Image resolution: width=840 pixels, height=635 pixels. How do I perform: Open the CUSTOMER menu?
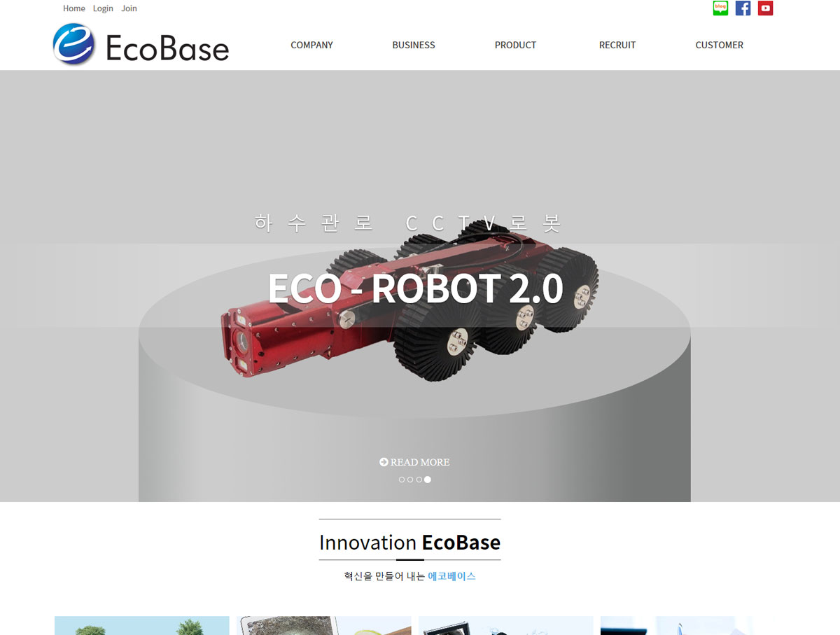[x=720, y=45]
